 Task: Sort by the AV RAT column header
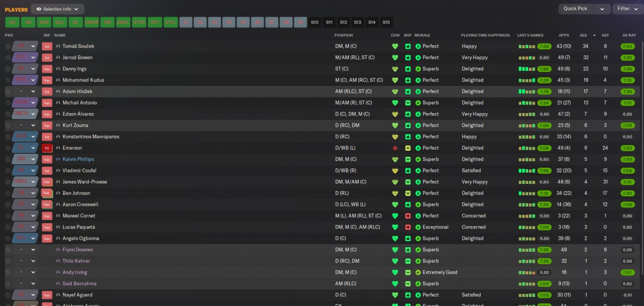pyautogui.click(x=629, y=35)
